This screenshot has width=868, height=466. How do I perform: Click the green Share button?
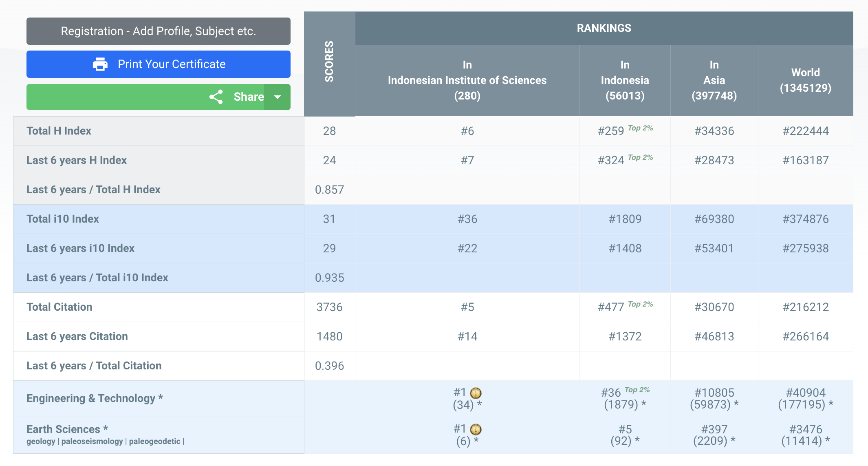[x=145, y=97]
